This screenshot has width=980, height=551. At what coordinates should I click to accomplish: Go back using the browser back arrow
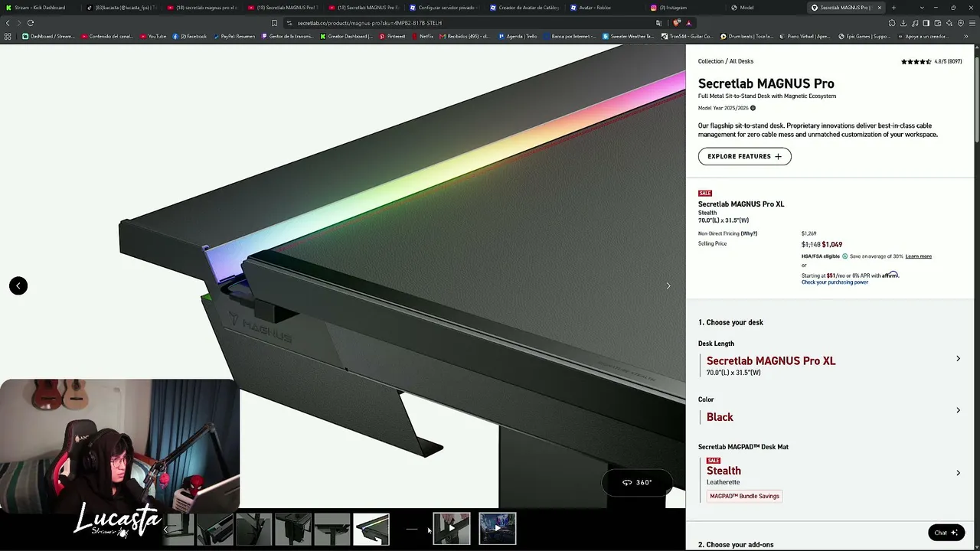pyautogui.click(x=8, y=23)
